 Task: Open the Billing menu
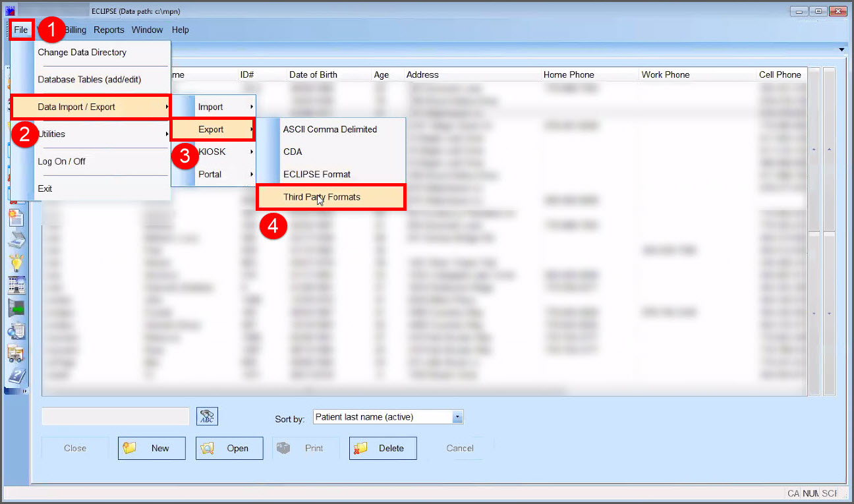pos(75,30)
